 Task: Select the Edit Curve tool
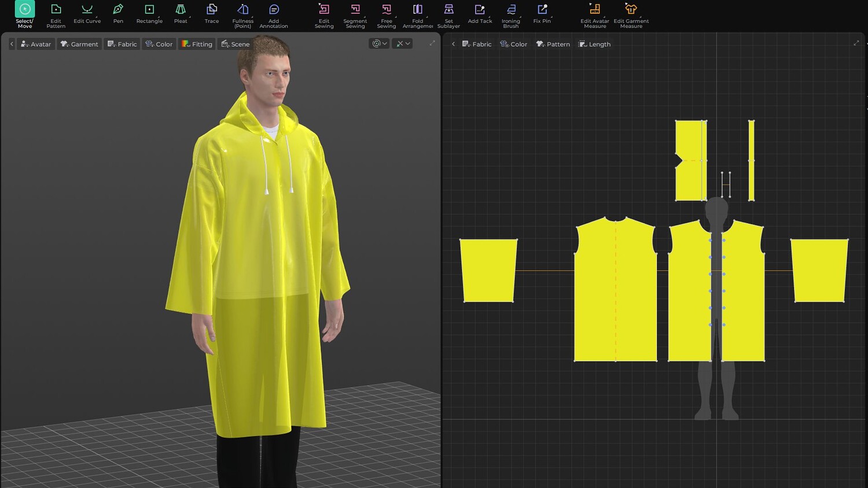87,13
